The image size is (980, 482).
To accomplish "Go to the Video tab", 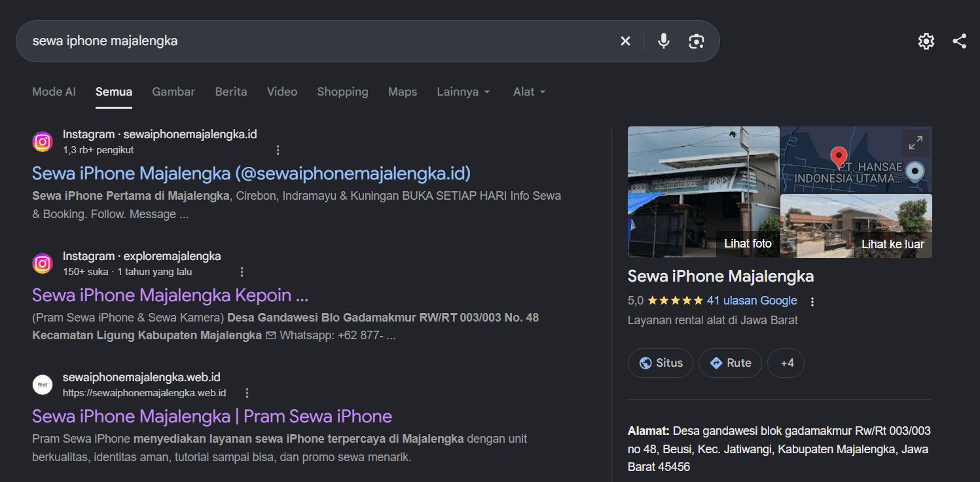I will 282,92.
